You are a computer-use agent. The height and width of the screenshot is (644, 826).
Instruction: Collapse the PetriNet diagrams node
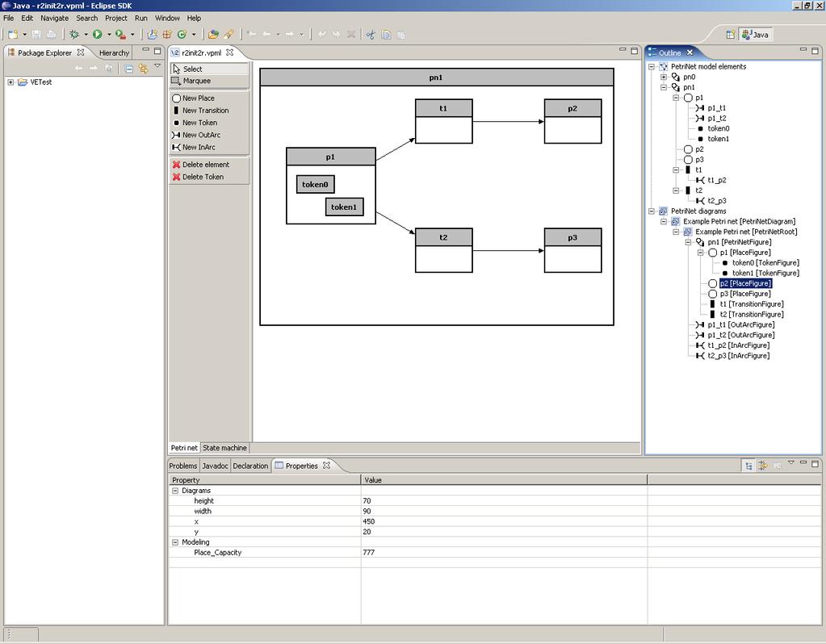click(652, 211)
